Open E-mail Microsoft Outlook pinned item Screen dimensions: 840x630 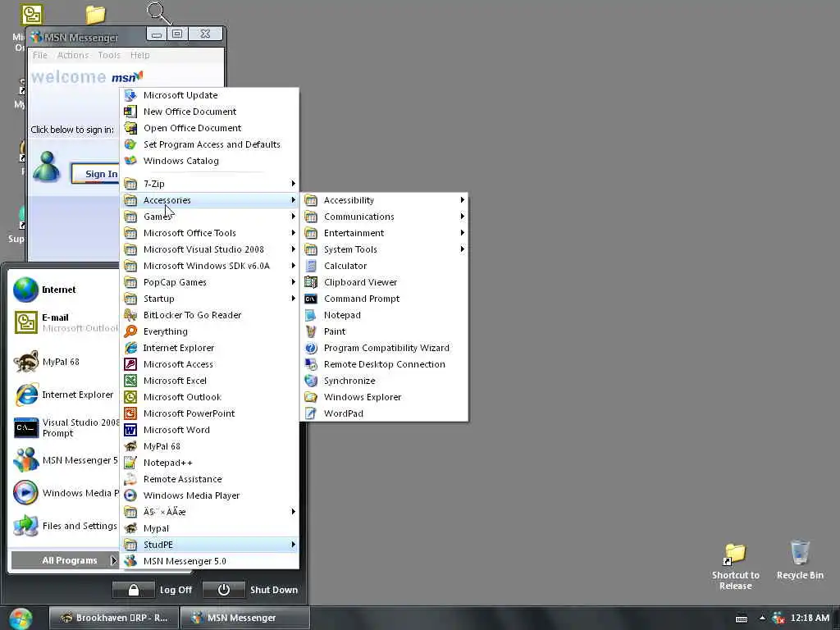64,322
